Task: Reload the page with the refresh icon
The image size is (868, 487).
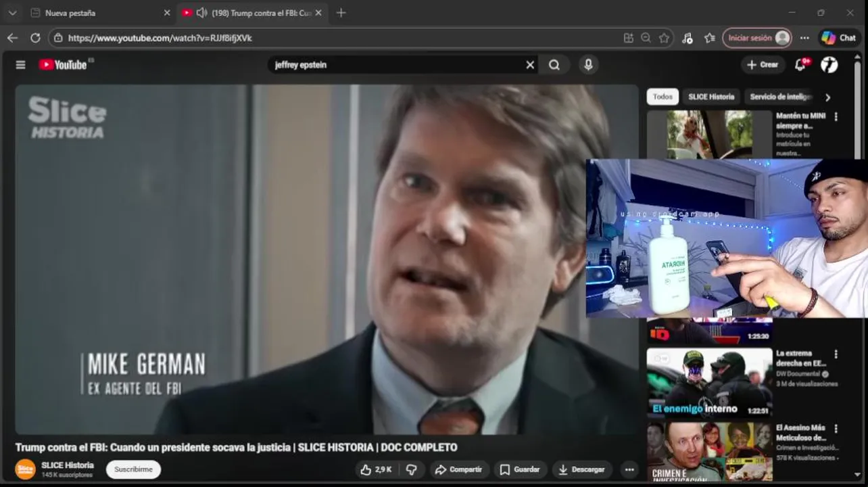Action: coord(35,38)
